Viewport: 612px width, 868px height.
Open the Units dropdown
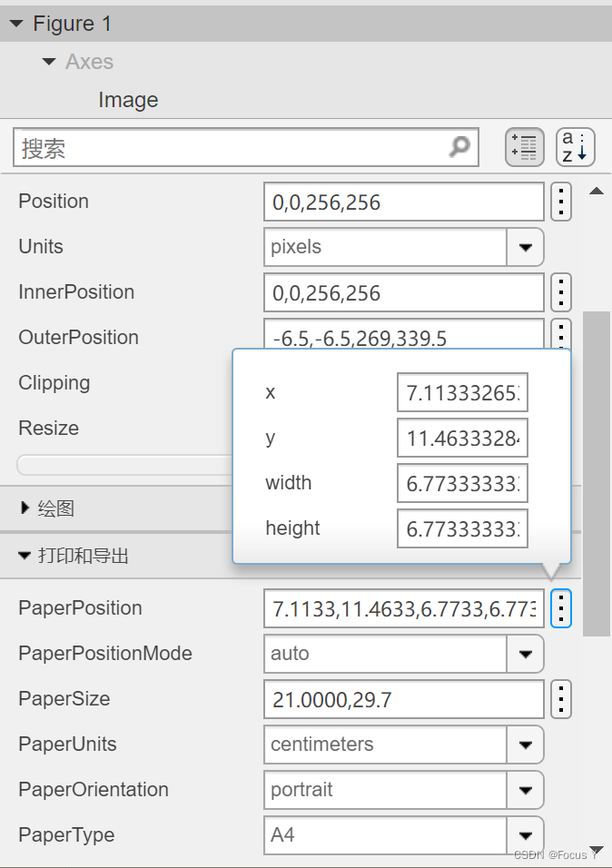click(525, 247)
